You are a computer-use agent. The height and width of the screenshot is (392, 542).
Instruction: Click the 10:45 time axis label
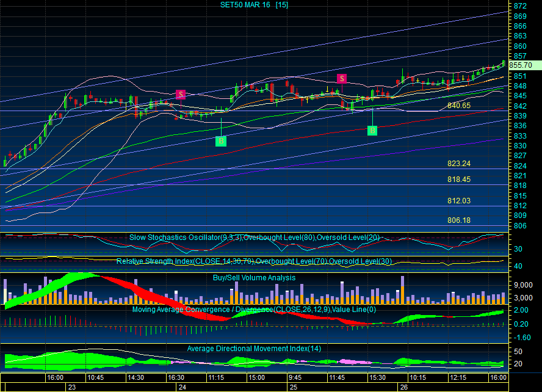coord(95,377)
